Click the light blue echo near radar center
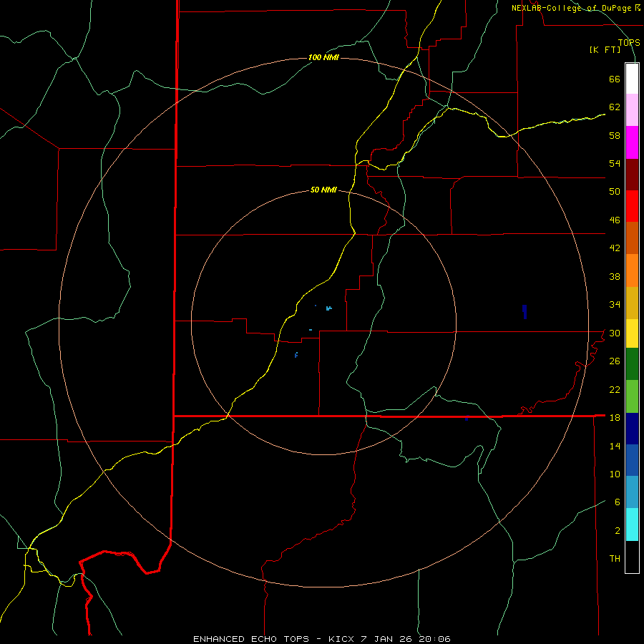Screen dimensions: 644x644 coord(328,308)
